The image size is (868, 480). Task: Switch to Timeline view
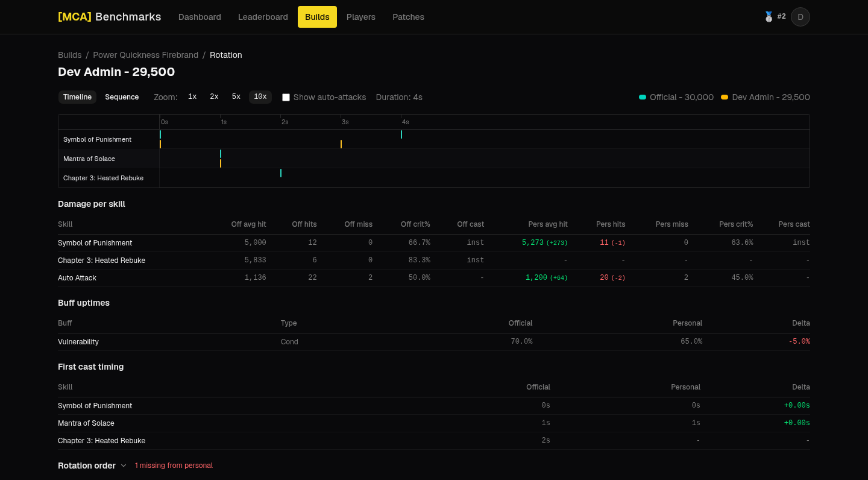tap(77, 97)
